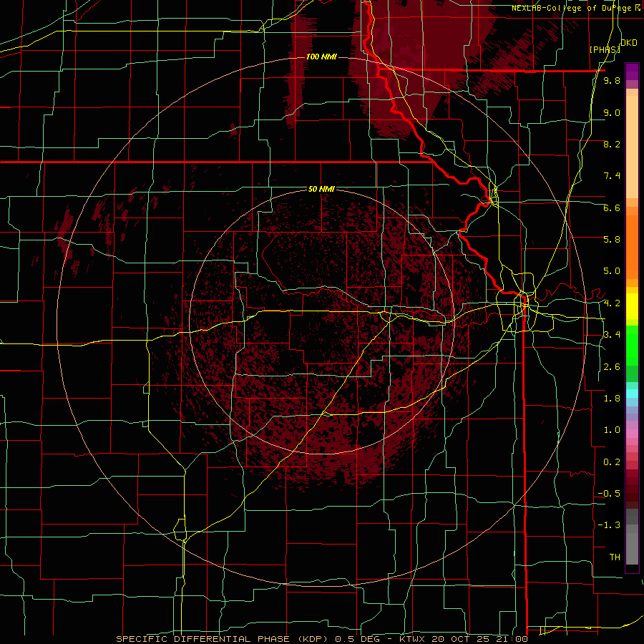Click the KTWX 20 OCT 25 21:00 timestamp
The width and height of the screenshot is (644, 644).
[463, 639]
